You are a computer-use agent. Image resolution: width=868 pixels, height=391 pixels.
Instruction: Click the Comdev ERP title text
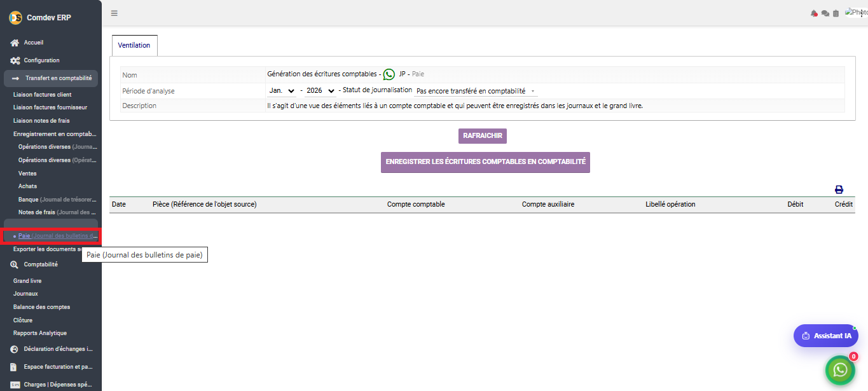(x=49, y=18)
